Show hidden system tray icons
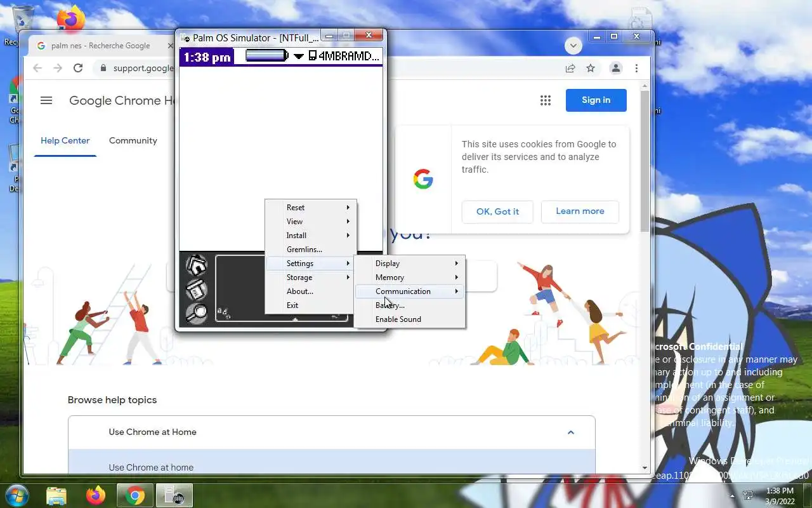The image size is (812, 508). (733, 496)
